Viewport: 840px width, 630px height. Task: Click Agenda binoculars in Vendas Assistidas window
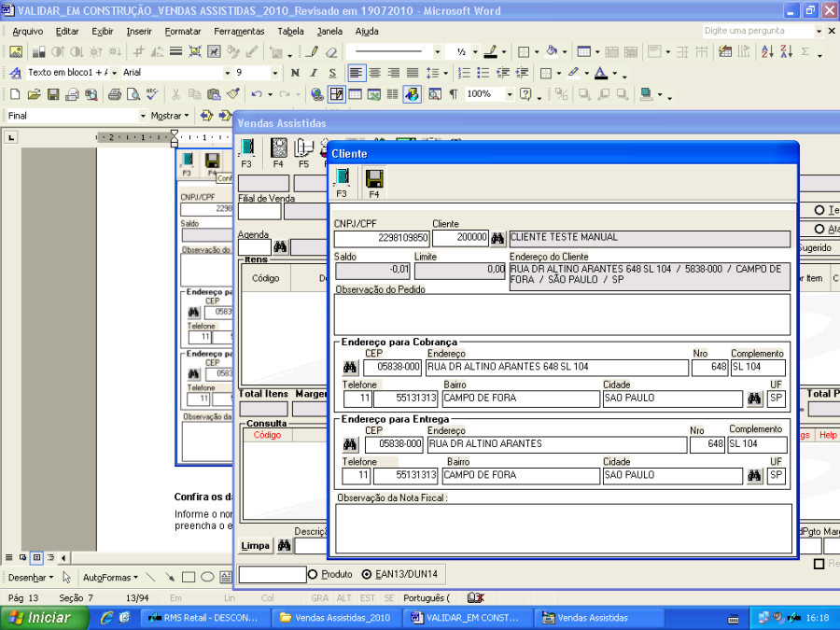pyautogui.click(x=280, y=247)
